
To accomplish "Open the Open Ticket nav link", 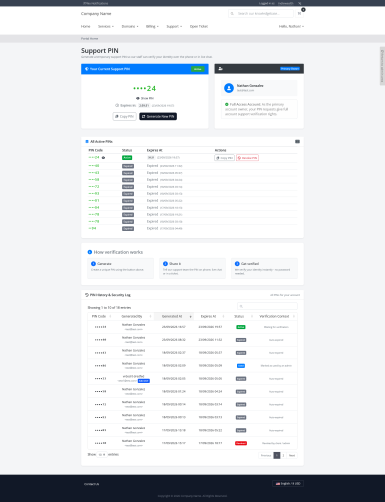I will click(199, 26).
